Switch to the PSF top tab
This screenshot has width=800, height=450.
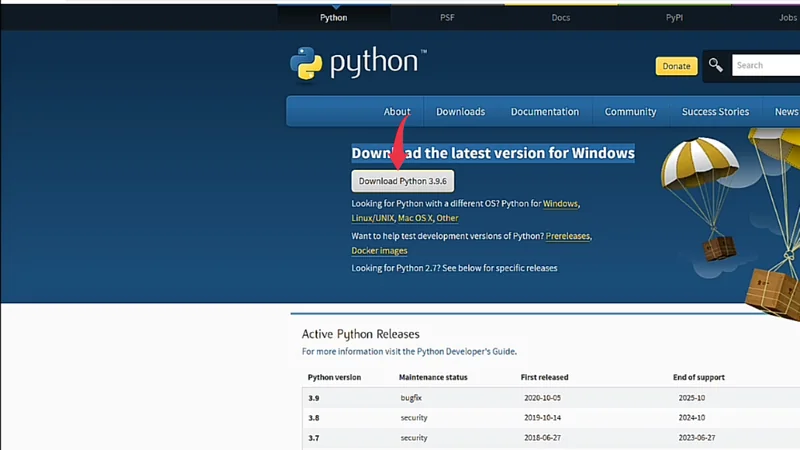coord(447,17)
